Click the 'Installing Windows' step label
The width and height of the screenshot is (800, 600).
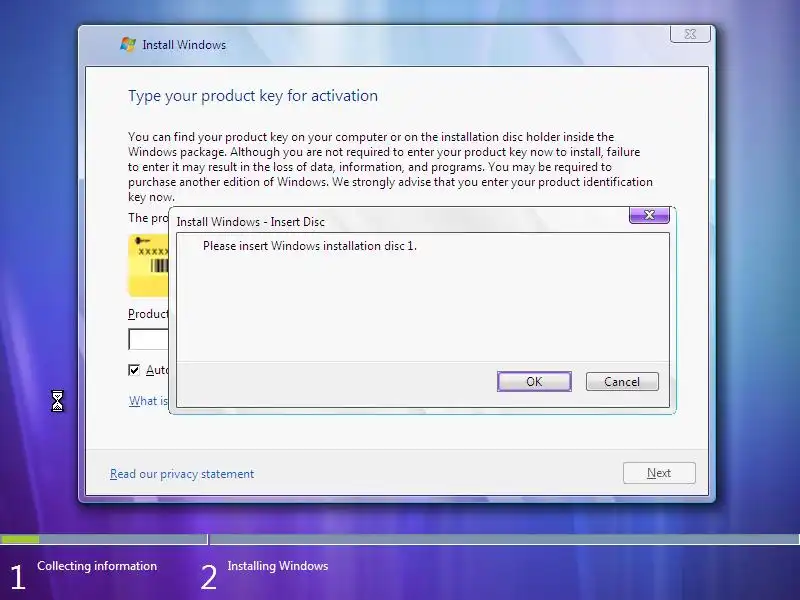click(278, 566)
